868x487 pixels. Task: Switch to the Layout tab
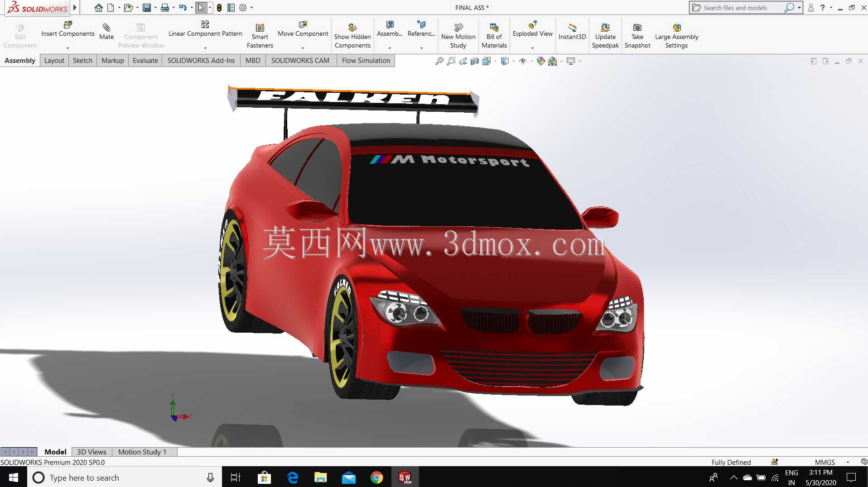tap(54, 61)
